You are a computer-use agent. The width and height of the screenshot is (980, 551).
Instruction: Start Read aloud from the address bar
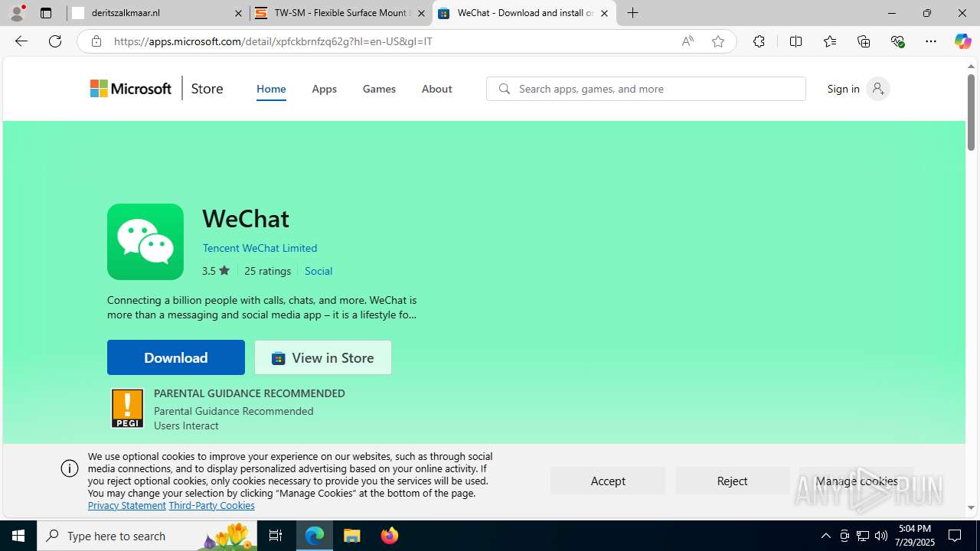[x=688, y=41]
